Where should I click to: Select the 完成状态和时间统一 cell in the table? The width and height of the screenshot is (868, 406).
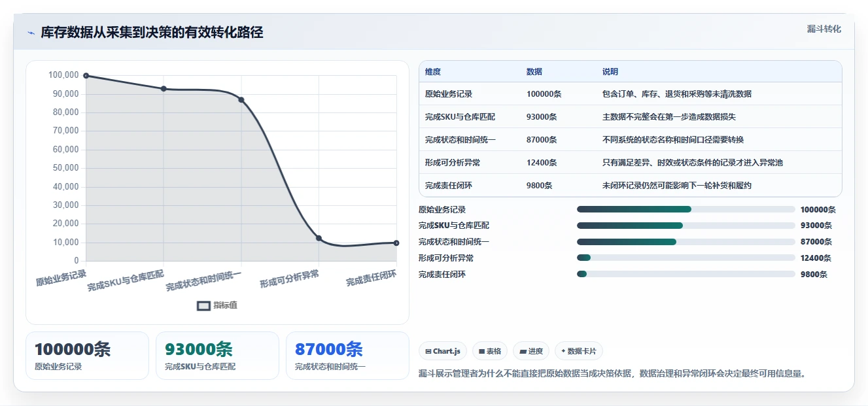(x=460, y=140)
